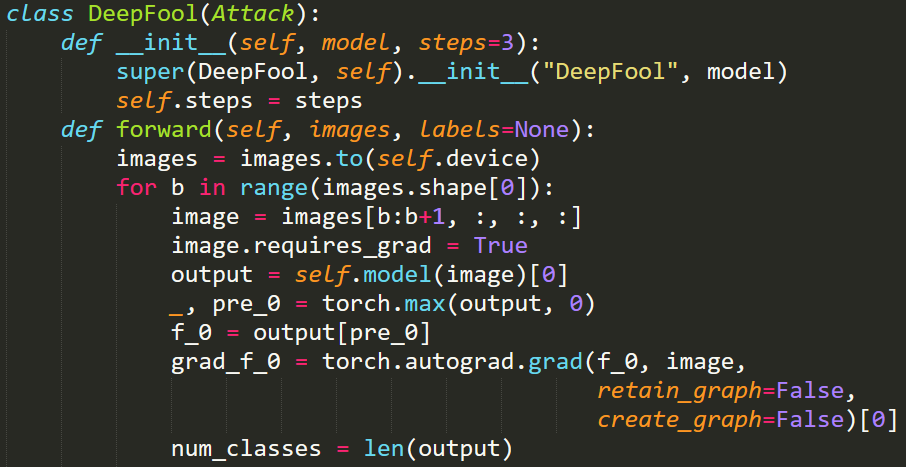Click torch.autograd.grad call
Image resolution: width=906 pixels, height=467 pixels.
pos(452,362)
